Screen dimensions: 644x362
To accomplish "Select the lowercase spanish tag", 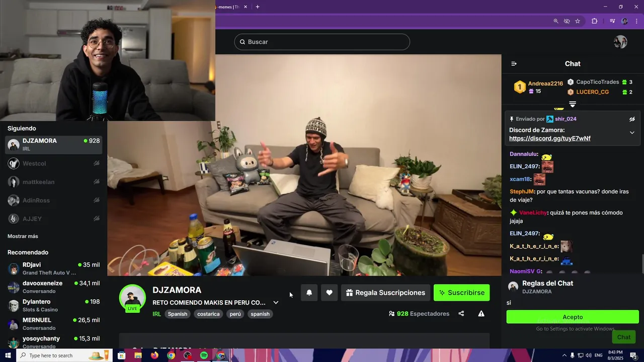I will coord(260,314).
